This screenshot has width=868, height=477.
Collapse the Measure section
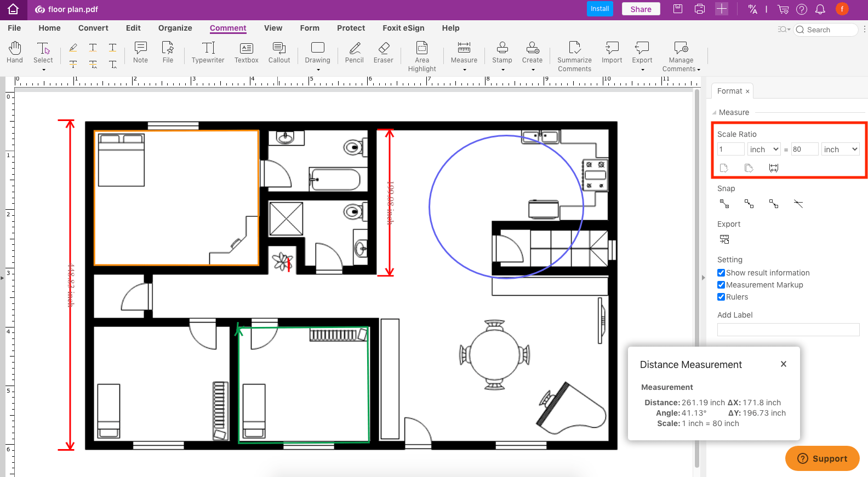tap(714, 112)
